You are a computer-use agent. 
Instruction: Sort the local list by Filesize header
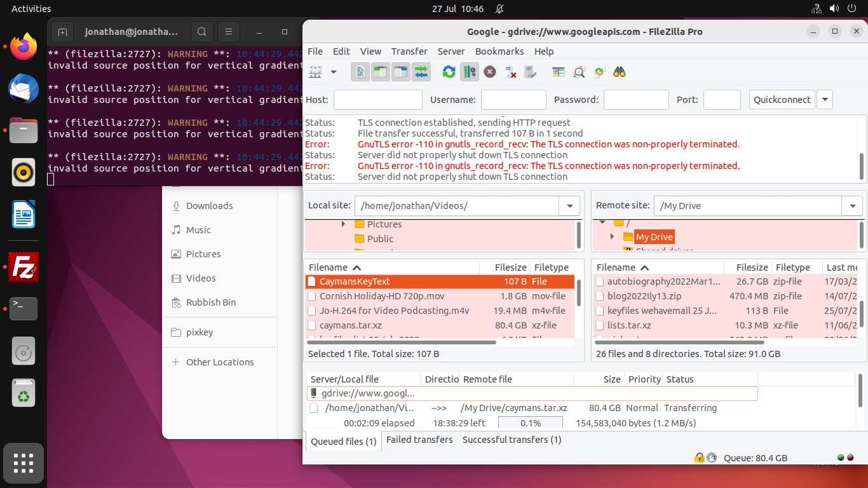tap(504, 268)
